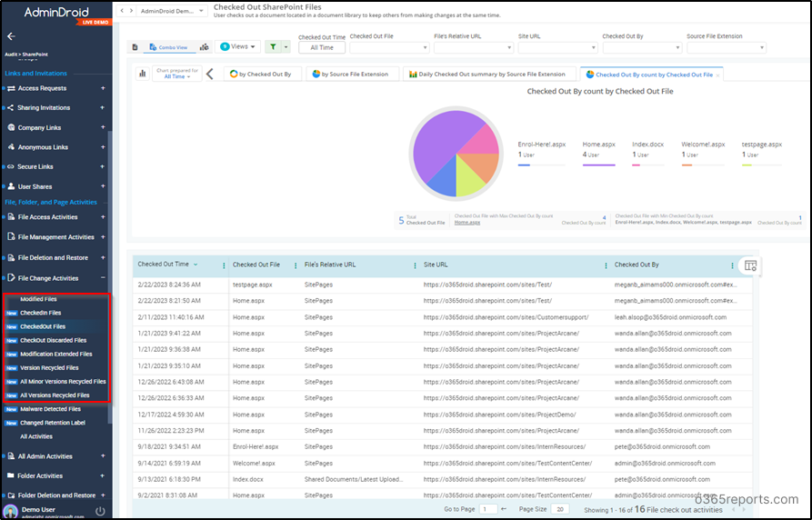Open the Checked Out File filter dropdown
This screenshot has width=812, height=520.
pyautogui.click(x=389, y=47)
